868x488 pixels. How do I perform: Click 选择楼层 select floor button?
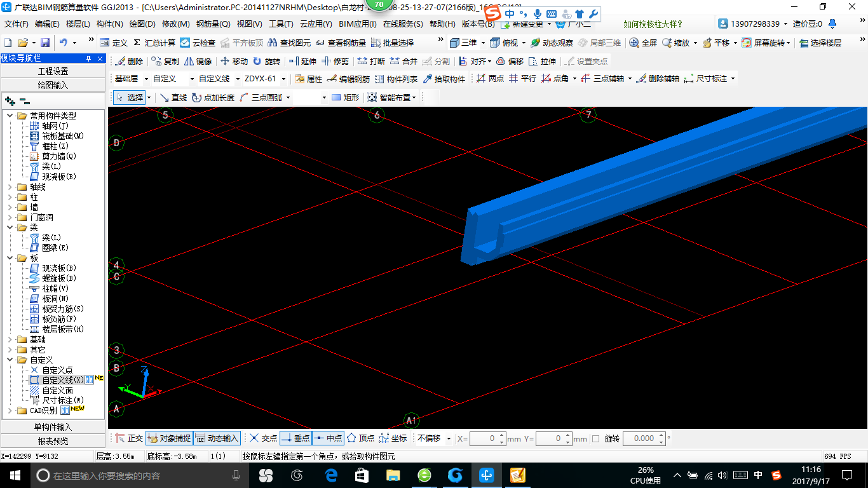(820, 43)
